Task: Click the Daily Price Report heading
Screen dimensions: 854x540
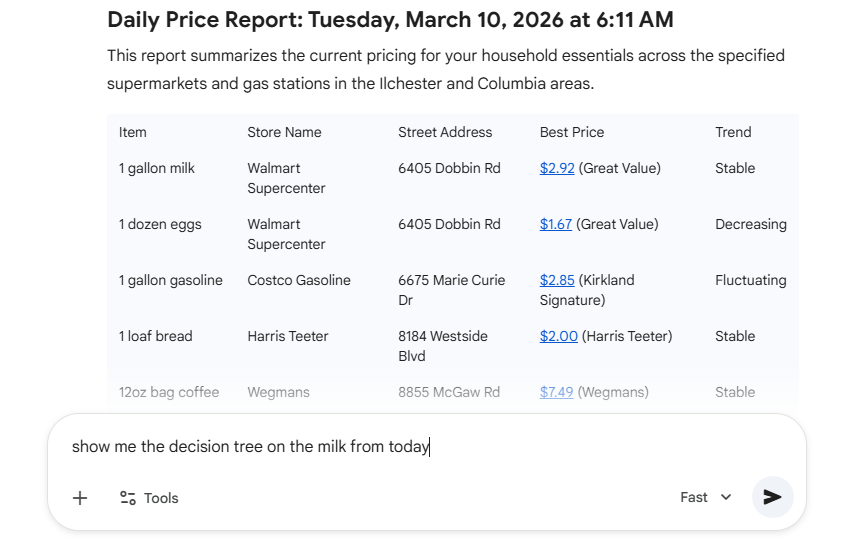Action: 390,20
